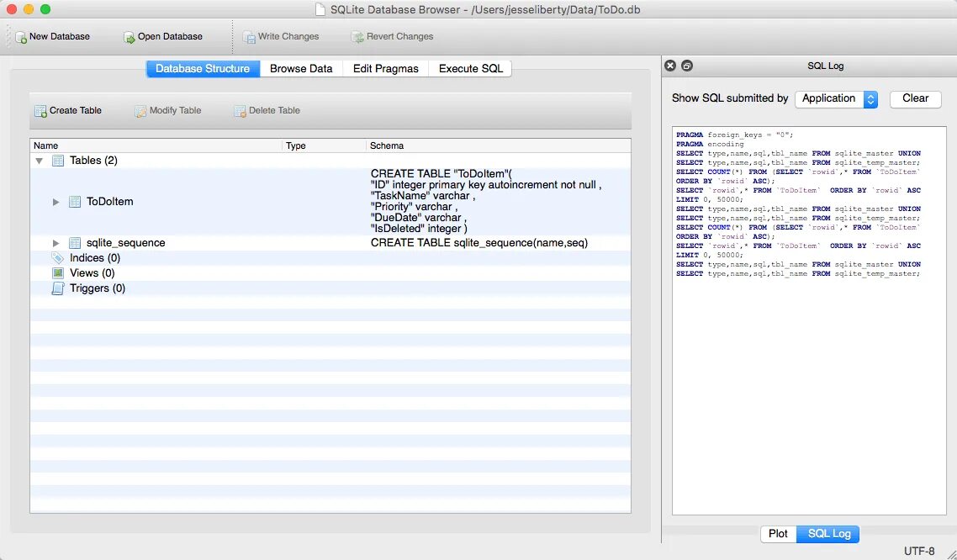Click the "Show SQL submitted by" label
This screenshot has height=560, width=957.
coord(730,98)
